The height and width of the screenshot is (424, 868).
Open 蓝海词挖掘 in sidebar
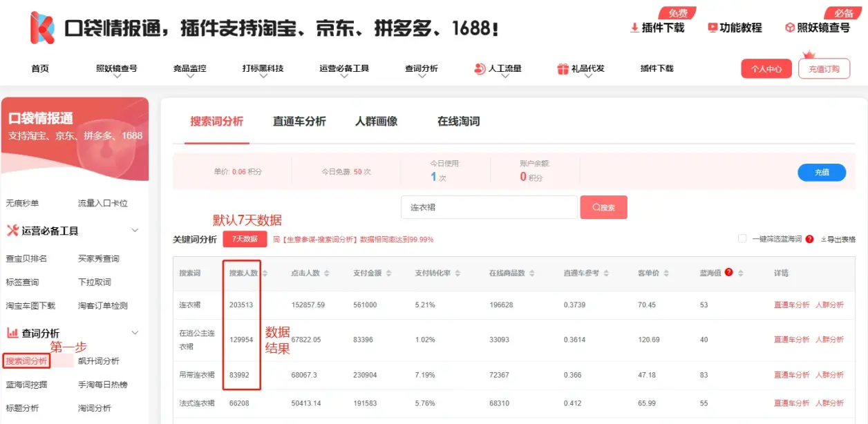click(27, 384)
